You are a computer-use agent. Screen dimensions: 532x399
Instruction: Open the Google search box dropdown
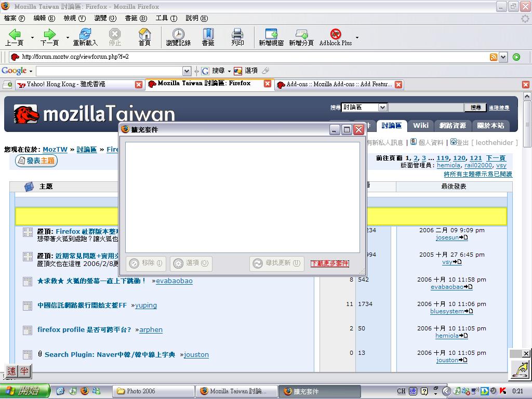pos(187,71)
